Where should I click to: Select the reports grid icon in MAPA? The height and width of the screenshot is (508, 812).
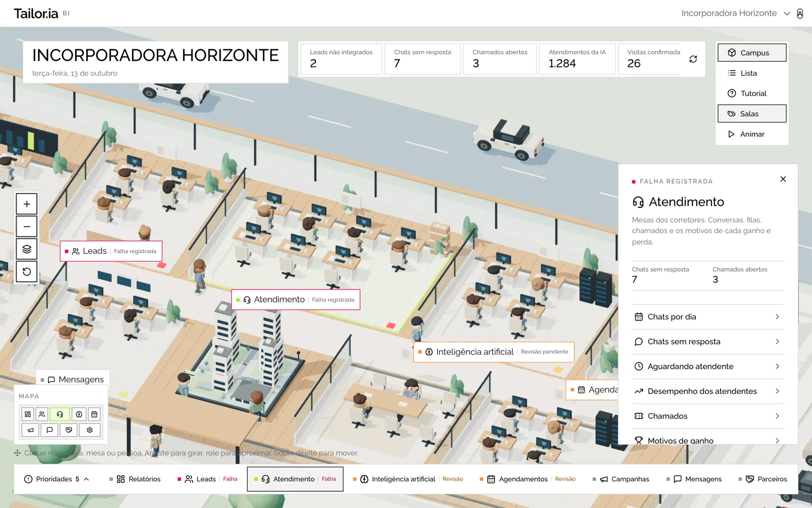click(28, 414)
